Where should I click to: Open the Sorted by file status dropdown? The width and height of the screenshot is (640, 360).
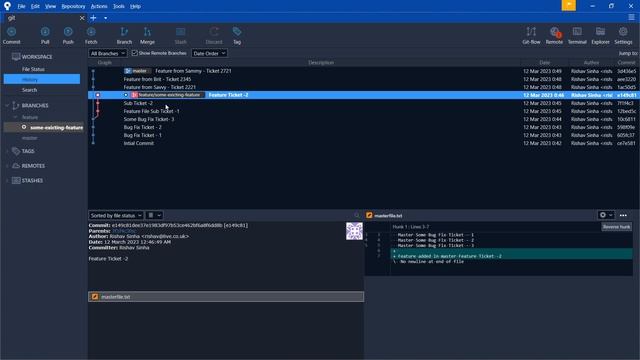coord(116,215)
